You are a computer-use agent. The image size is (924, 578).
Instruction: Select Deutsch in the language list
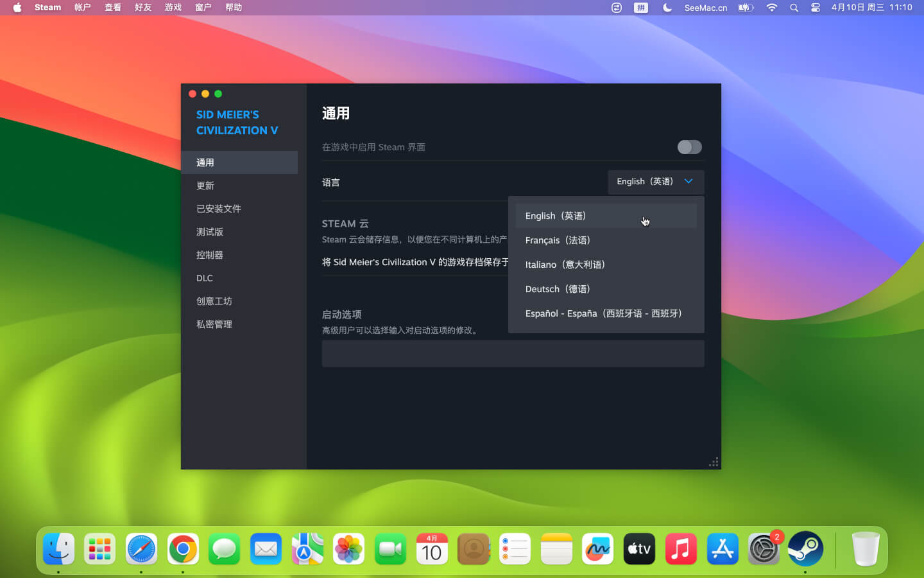[558, 289]
